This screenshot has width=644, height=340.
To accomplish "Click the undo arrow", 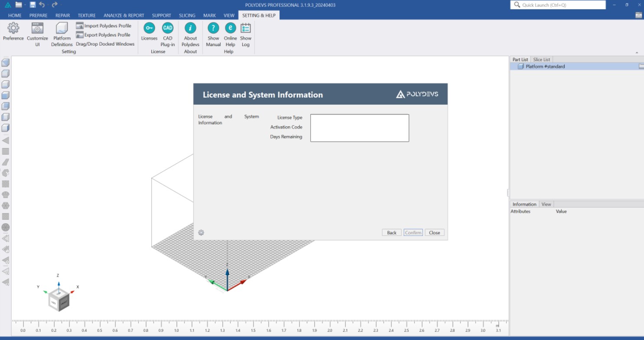I will [42, 5].
